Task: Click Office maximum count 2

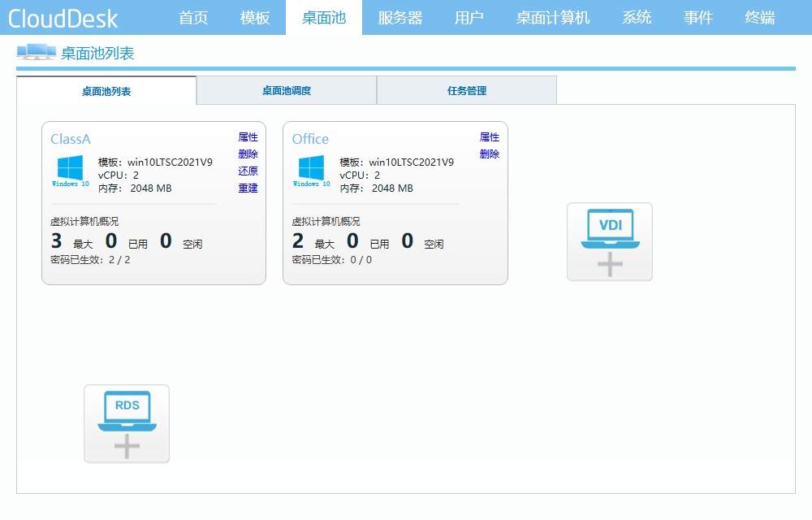Action: pos(298,240)
